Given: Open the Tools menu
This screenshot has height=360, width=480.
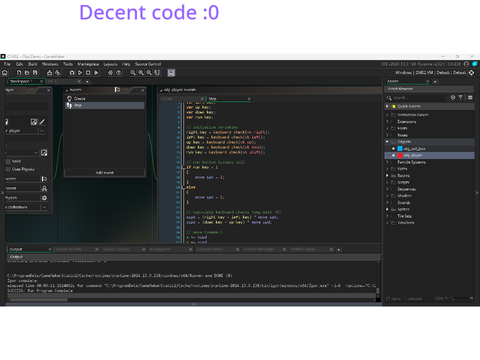Looking at the screenshot, I should 68,64.
